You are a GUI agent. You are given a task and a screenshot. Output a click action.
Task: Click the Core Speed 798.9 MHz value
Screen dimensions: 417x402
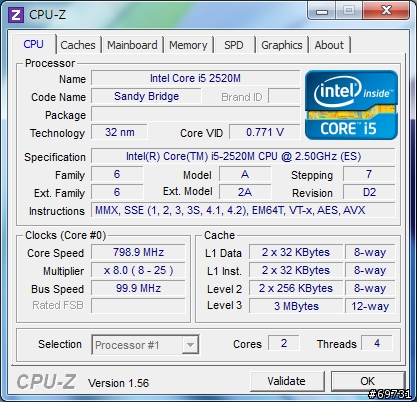coord(138,252)
